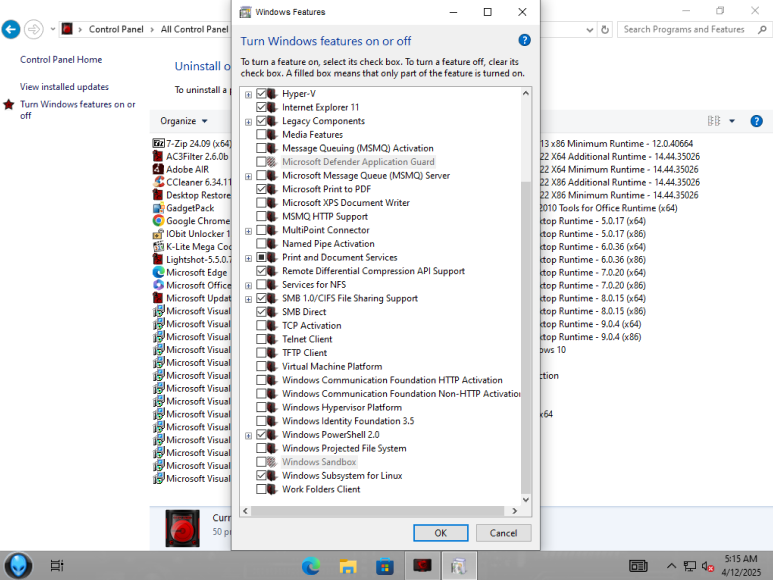Image resolution: width=773 pixels, height=580 pixels.
Task: Uncheck SMB Direct feature
Action: tap(261, 312)
